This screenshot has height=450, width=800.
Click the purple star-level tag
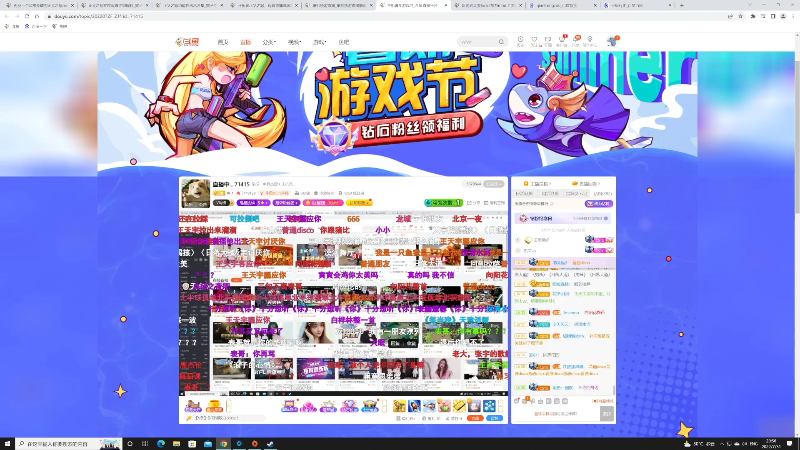point(253,203)
